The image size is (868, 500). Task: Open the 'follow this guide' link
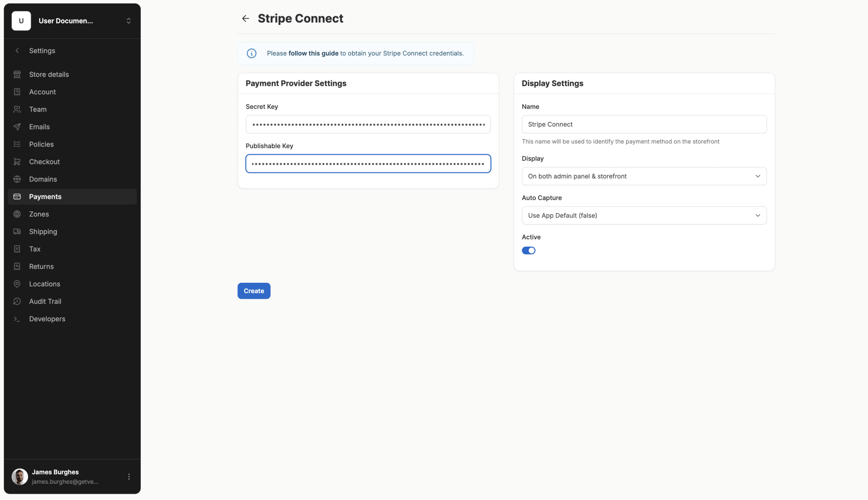(313, 53)
